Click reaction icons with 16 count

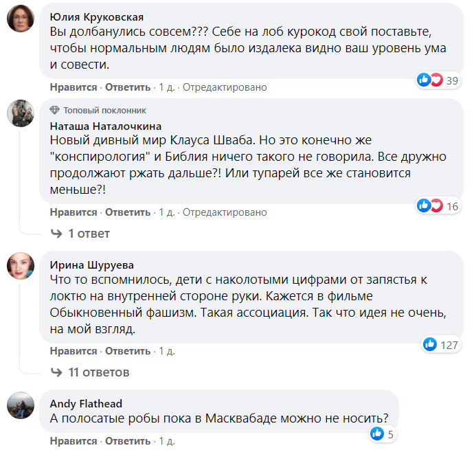[x=430, y=205]
